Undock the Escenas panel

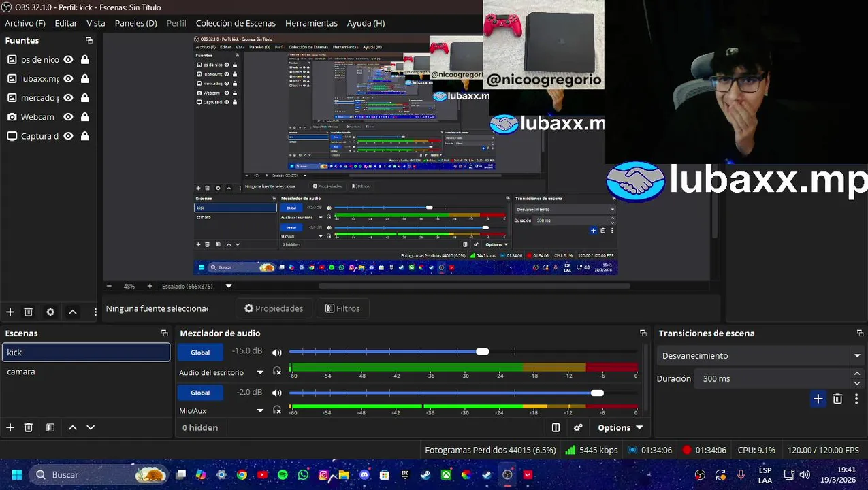pos(164,333)
